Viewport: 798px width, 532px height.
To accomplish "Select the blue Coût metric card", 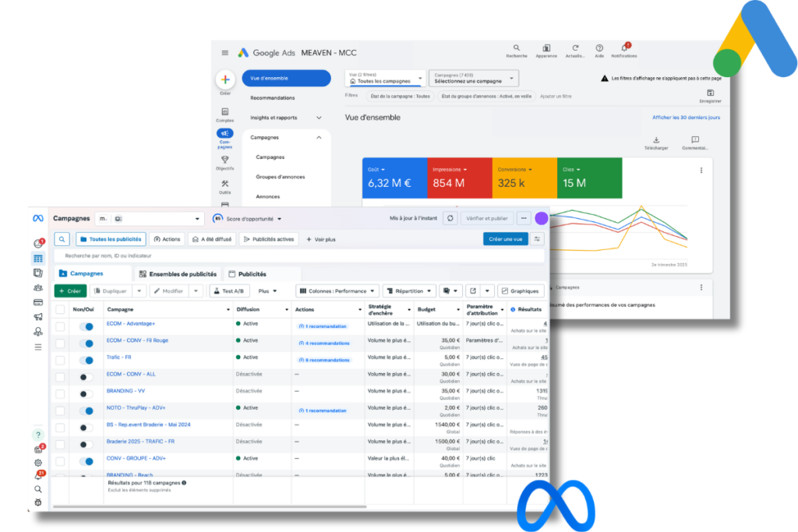I will (394, 178).
